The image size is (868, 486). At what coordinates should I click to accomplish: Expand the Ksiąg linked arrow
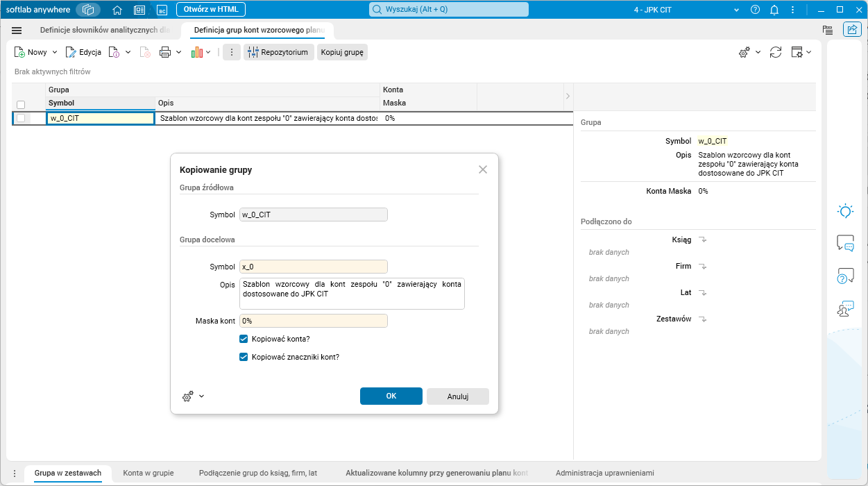(702, 240)
